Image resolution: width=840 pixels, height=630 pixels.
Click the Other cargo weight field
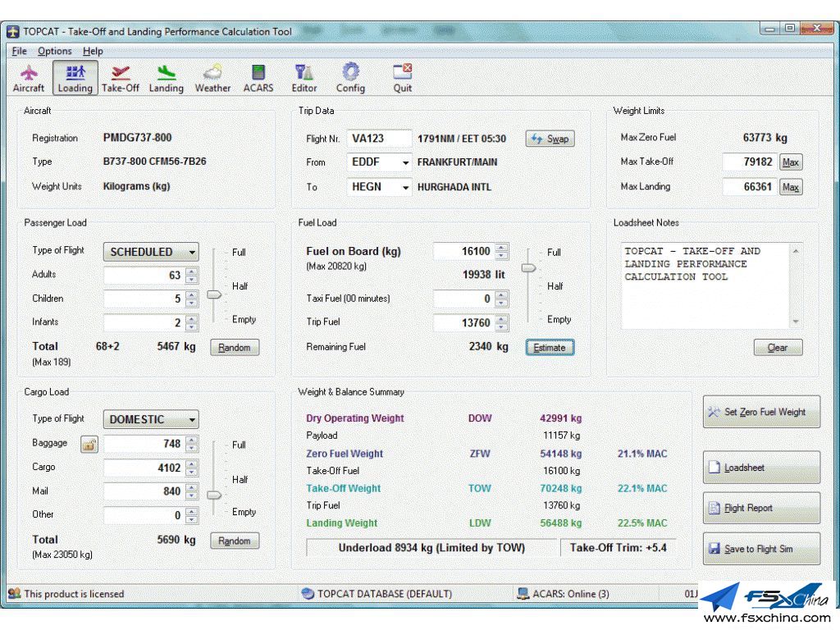pos(144,515)
